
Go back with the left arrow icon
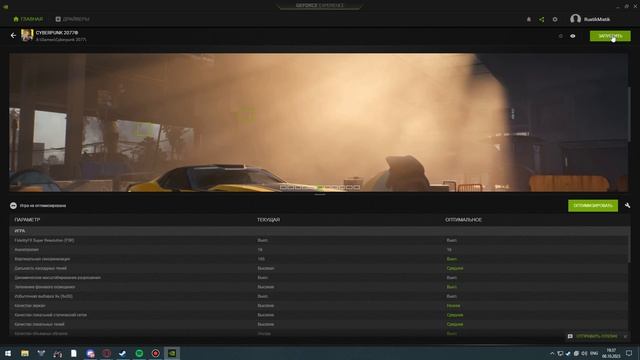[x=13, y=36]
